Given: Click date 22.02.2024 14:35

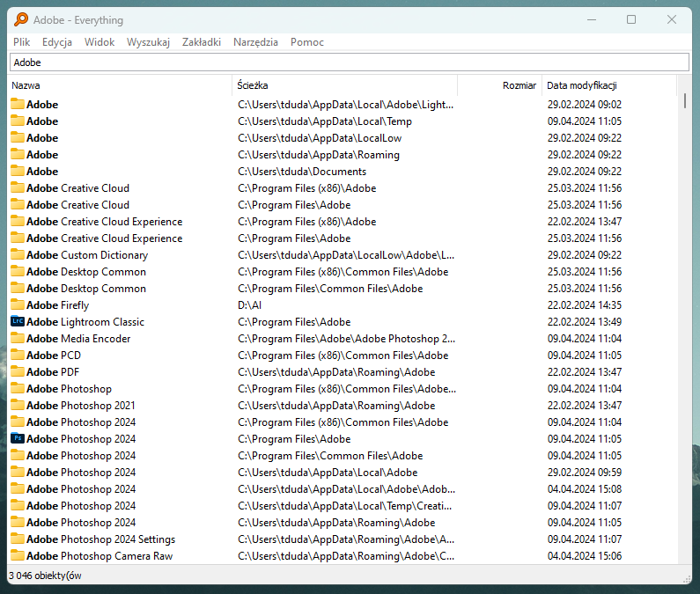Looking at the screenshot, I should pos(585,305).
